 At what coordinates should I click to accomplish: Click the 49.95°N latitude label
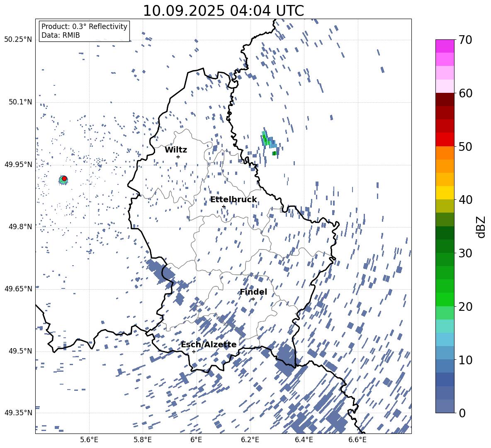click(x=18, y=164)
